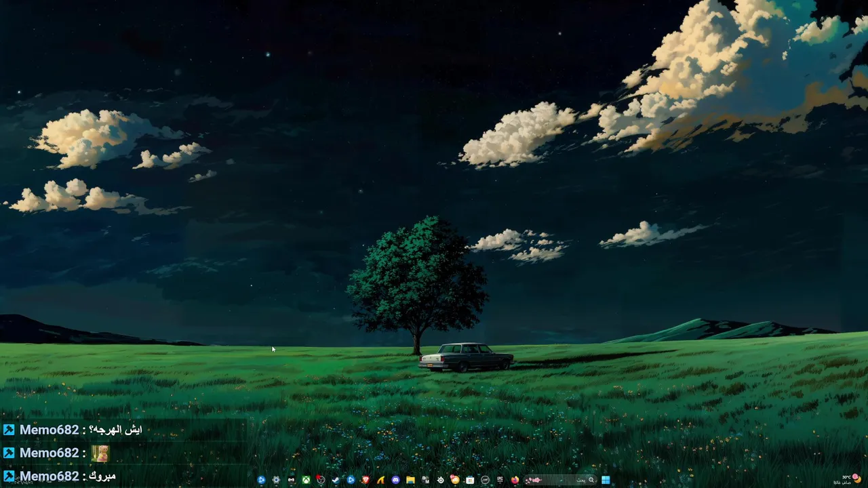This screenshot has width=868, height=488.
Task: Open Steam from the taskbar
Action: [336, 480]
